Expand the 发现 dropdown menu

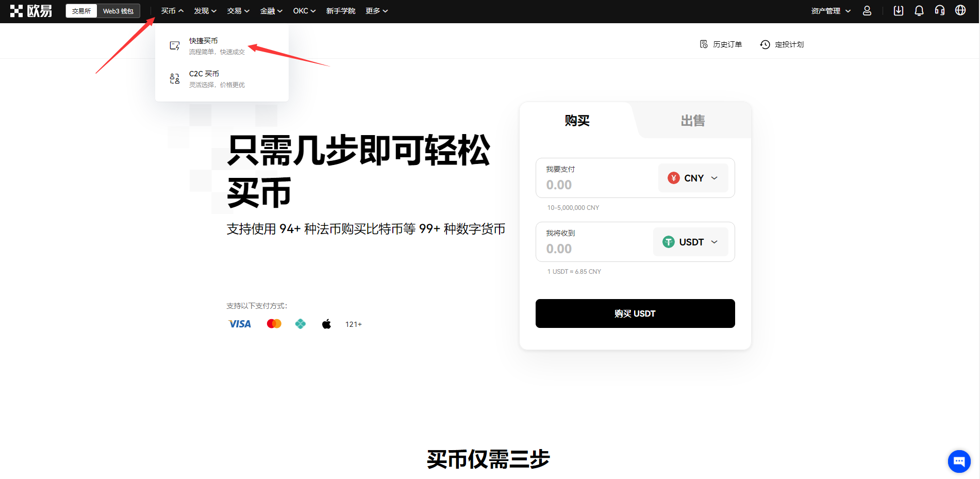(x=205, y=11)
